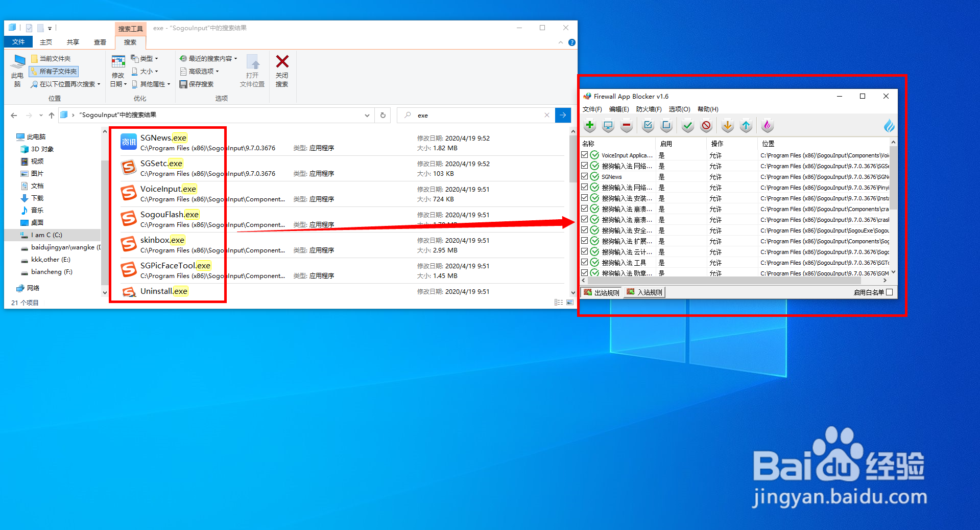This screenshot has width=980, height=530.
Task: Click the blue flame logo in Firewall App Blocker
Action: [x=889, y=126]
